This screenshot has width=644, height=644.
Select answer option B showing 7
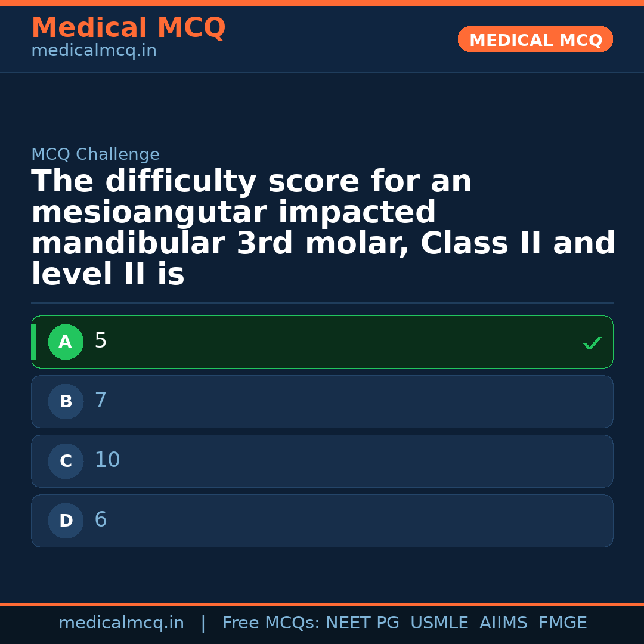tap(322, 401)
